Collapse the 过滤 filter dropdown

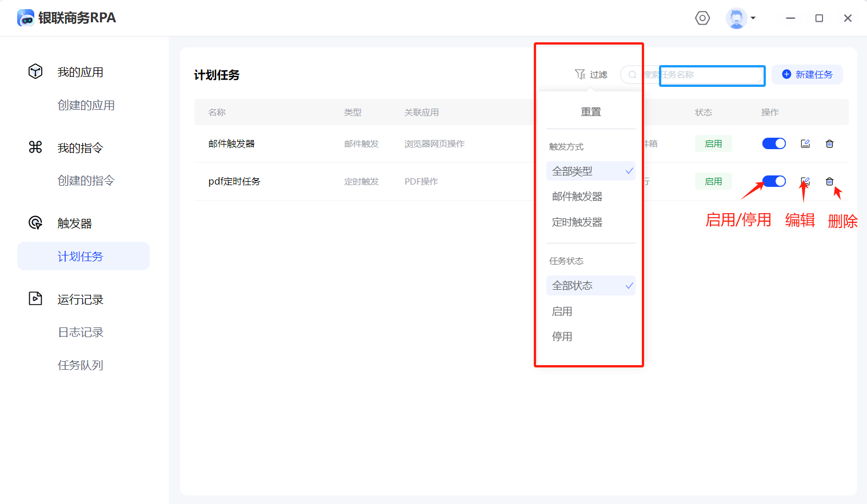(x=591, y=75)
